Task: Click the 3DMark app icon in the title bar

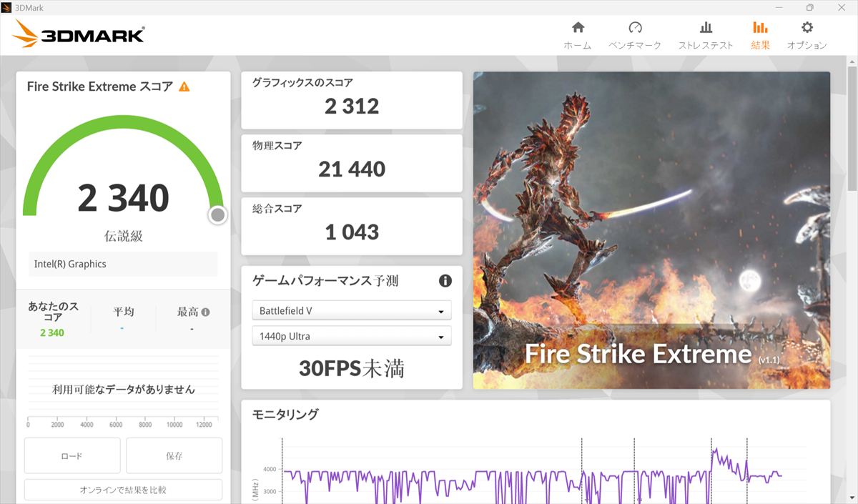Action: 7,7
